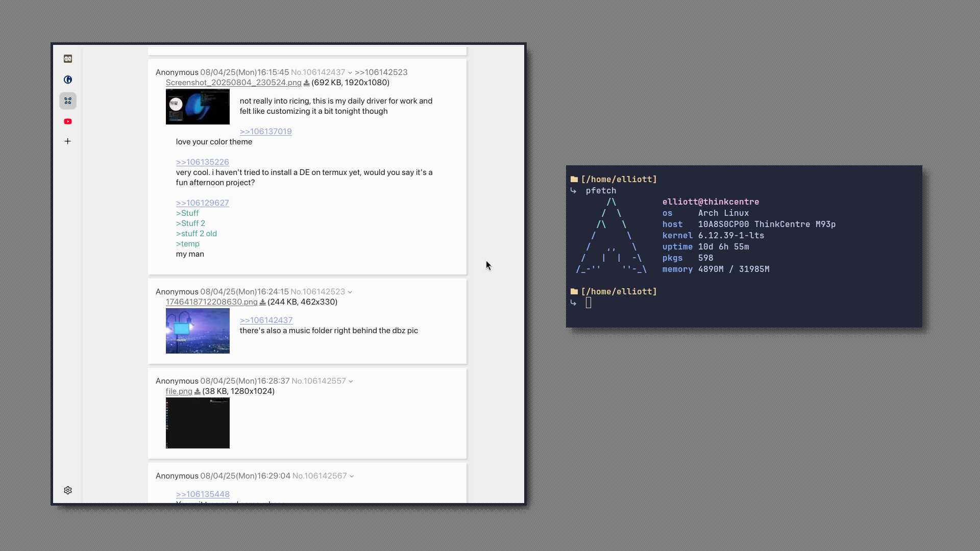Click the text "my man"
Screen dimensions: 980x551
pyautogui.click(x=190, y=254)
